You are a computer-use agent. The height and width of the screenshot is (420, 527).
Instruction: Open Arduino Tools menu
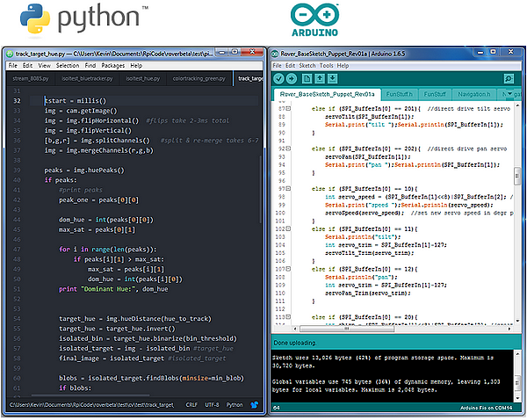pyautogui.click(x=326, y=66)
